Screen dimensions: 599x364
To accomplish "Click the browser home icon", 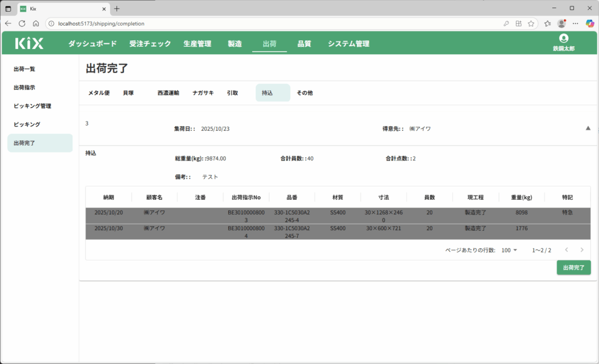I will click(x=36, y=23).
